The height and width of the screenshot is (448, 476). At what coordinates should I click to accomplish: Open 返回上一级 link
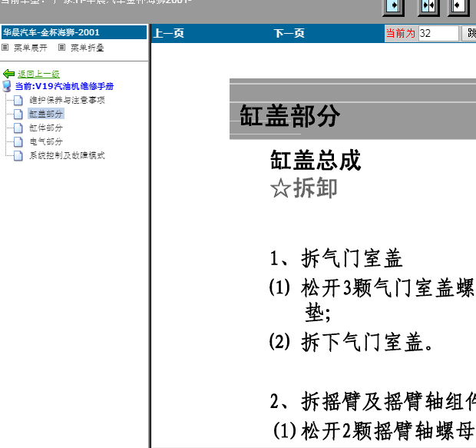tap(38, 74)
